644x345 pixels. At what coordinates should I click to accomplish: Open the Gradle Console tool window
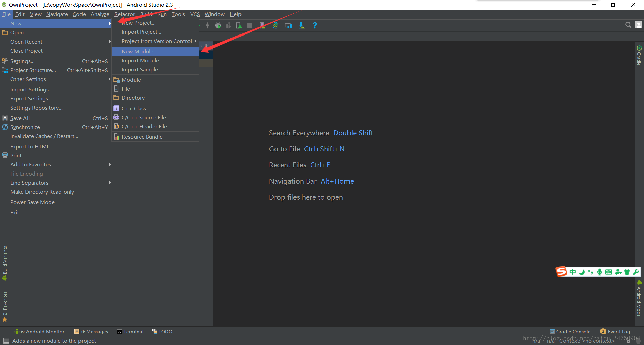570,332
